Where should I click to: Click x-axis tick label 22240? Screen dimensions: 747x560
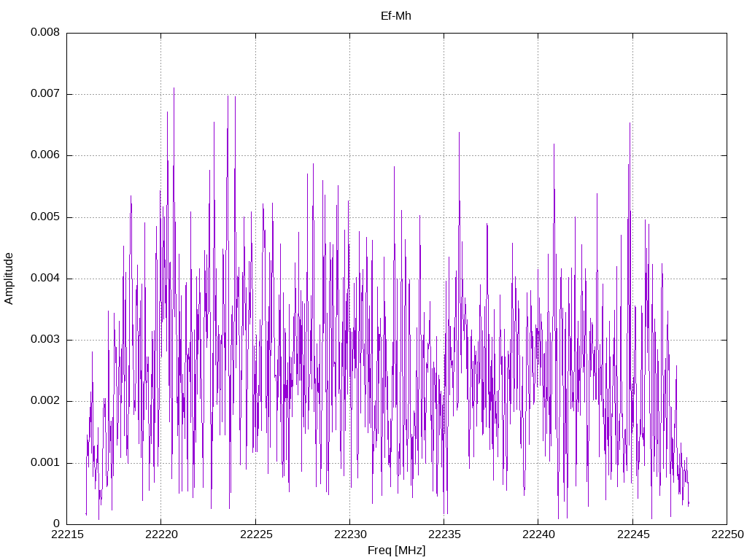coord(538,534)
